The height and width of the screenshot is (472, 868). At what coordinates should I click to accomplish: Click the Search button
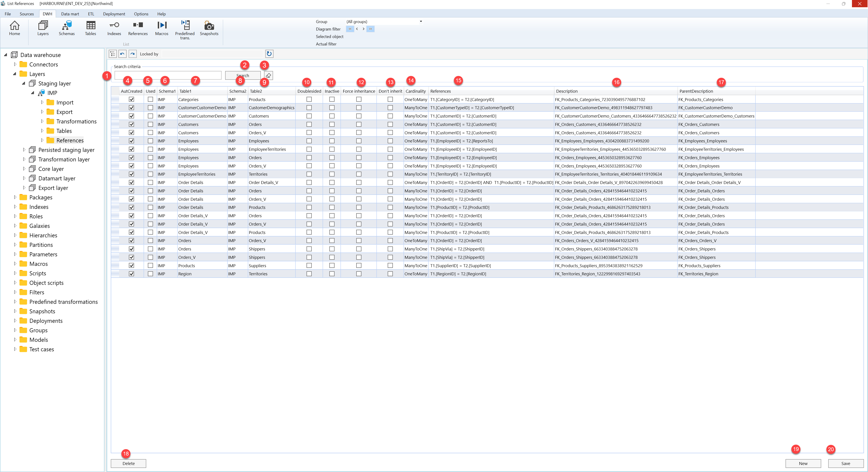point(243,76)
